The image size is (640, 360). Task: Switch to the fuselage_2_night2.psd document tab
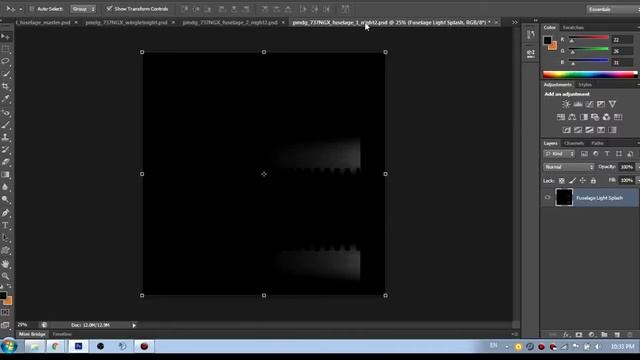pyautogui.click(x=230, y=22)
